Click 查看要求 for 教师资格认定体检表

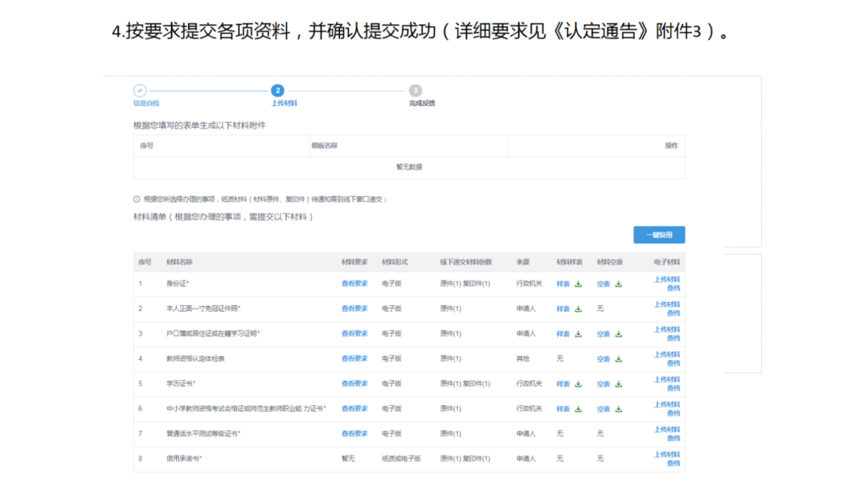[x=354, y=359]
